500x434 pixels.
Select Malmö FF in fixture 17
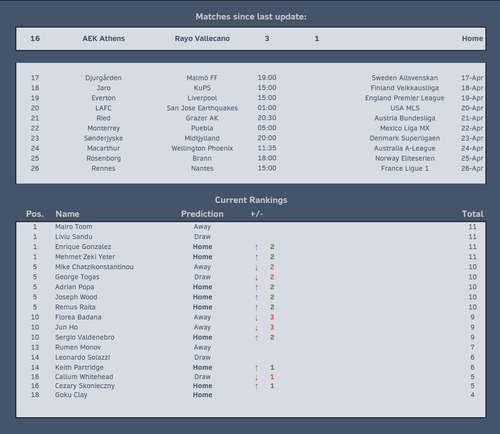tap(202, 78)
